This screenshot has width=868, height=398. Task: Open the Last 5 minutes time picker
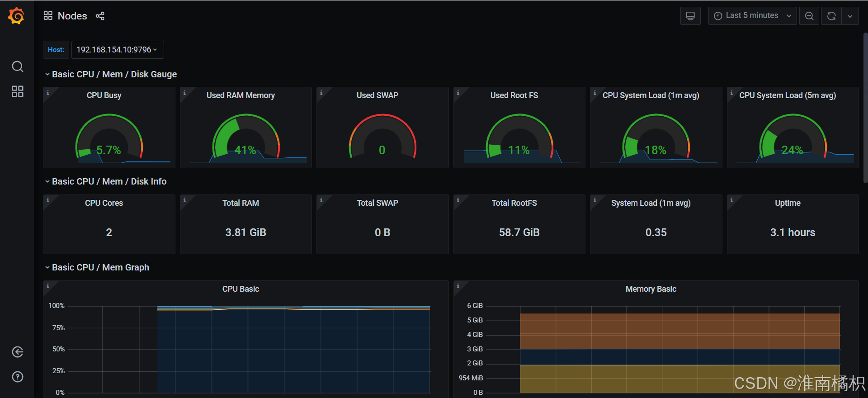[752, 16]
